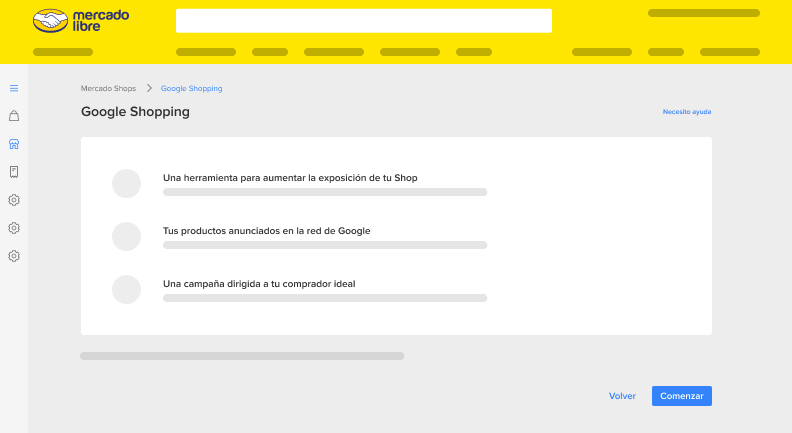
Task: Select the blue storefront icon in sidebar
Action: click(14, 145)
